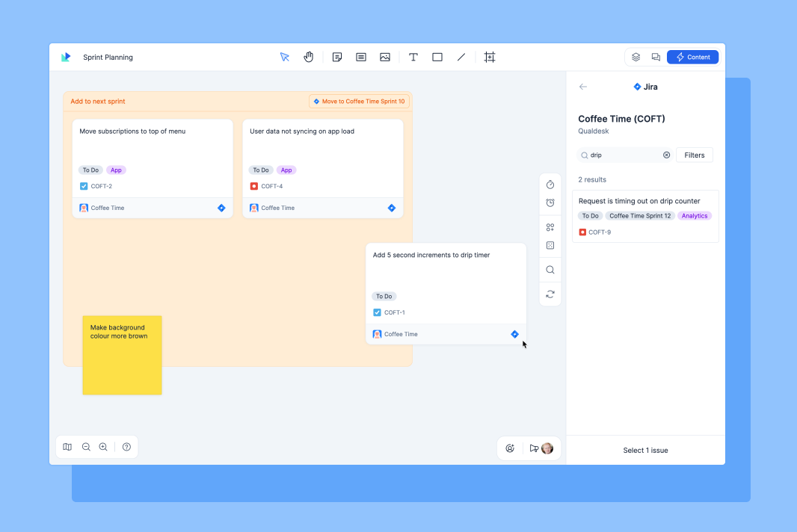Open the comments panel
This screenshot has width=797, height=532.
click(656, 57)
